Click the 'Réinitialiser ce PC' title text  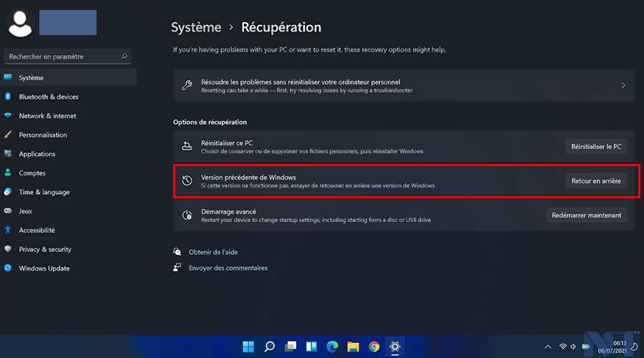[227, 142]
